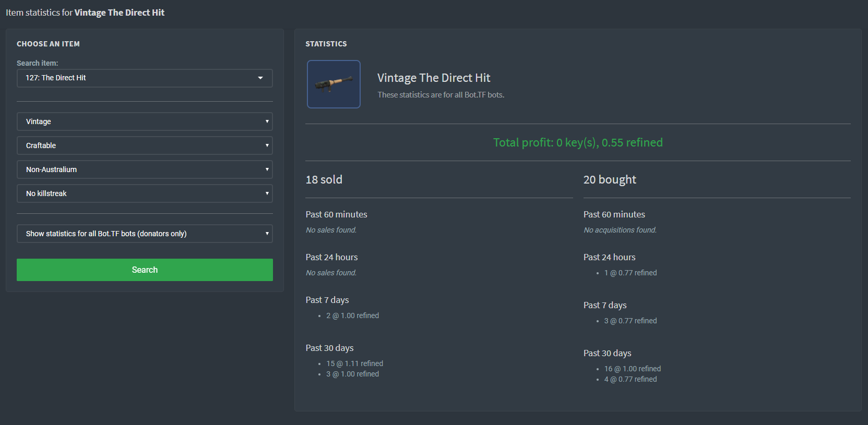This screenshot has width=868, height=425.
Task: Open the Craftable dropdown
Action: pos(145,145)
